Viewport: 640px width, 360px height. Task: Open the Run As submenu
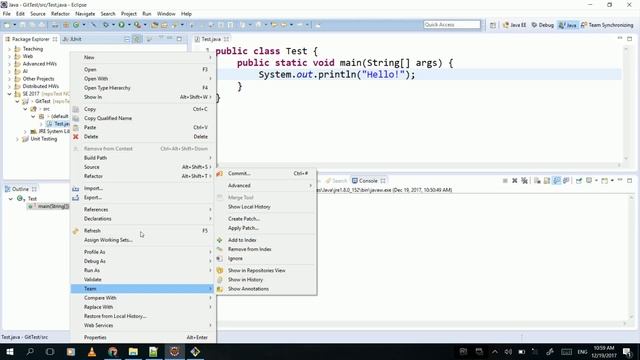[x=142, y=271]
